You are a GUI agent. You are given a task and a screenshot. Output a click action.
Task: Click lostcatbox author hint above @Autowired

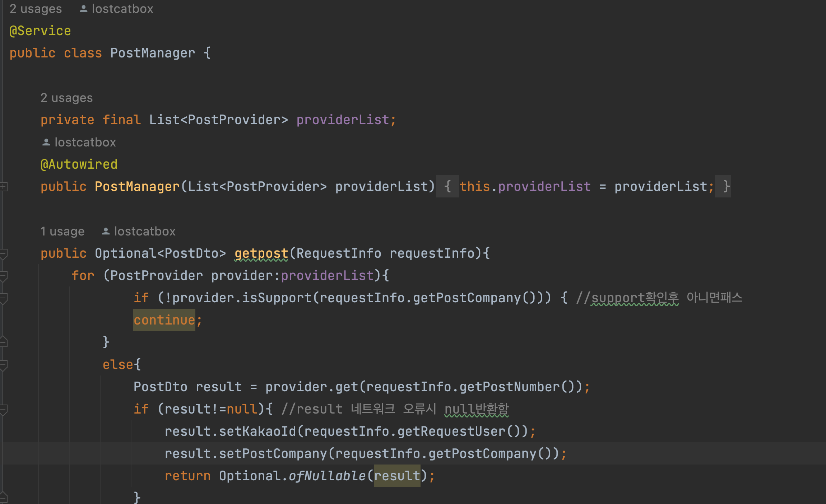(85, 142)
